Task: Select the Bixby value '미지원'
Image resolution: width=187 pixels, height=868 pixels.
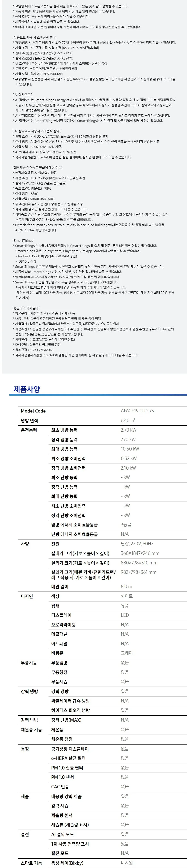Action: click(x=127, y=863)
